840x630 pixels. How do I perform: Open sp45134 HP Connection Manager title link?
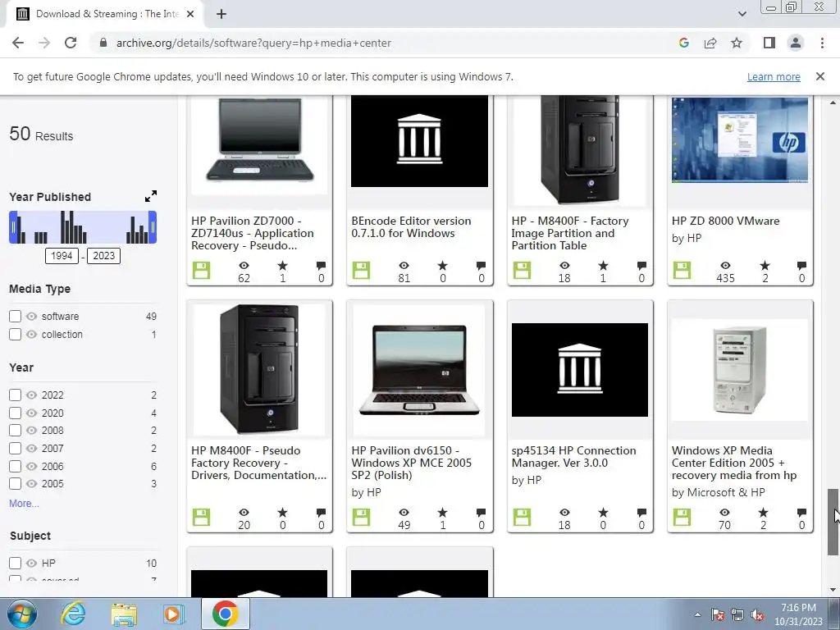pos(573,456)
